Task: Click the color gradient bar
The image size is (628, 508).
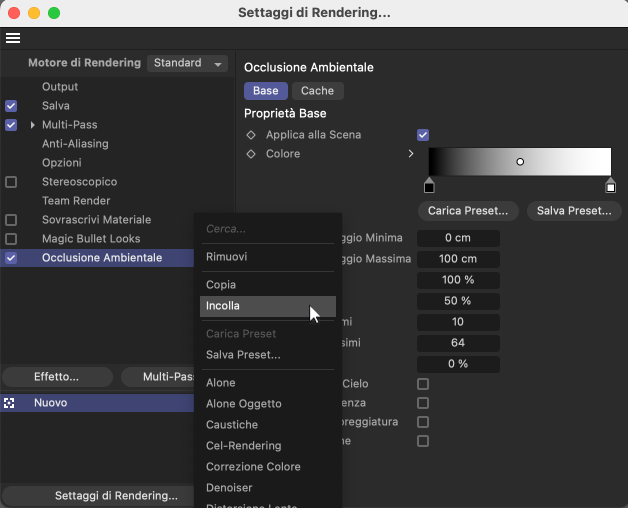Action: (x=520, y=161)
